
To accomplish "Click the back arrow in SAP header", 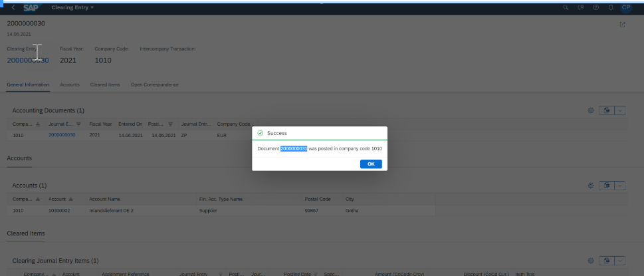I will pos(13,7).
